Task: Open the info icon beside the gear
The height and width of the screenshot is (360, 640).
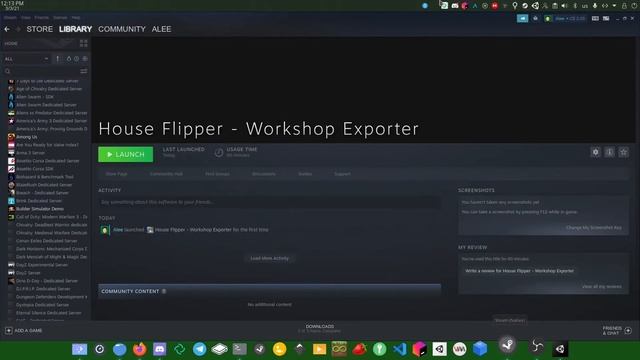Action: (x=609, y=152)
